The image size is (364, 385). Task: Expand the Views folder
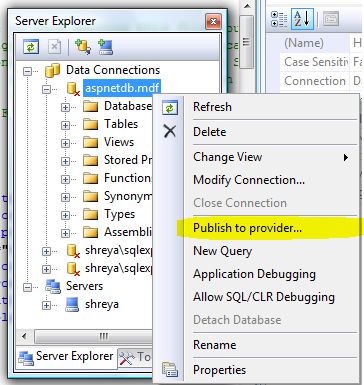tap(65, 143)
